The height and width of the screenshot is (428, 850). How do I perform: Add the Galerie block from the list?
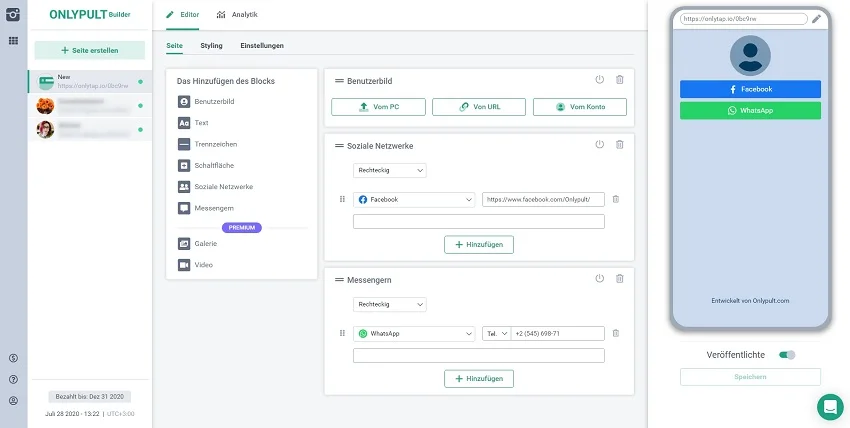[208, 243]
